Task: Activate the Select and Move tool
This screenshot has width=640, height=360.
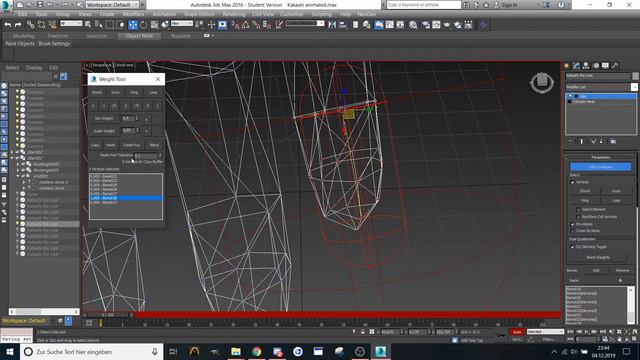Action: (x=133, y=25)
